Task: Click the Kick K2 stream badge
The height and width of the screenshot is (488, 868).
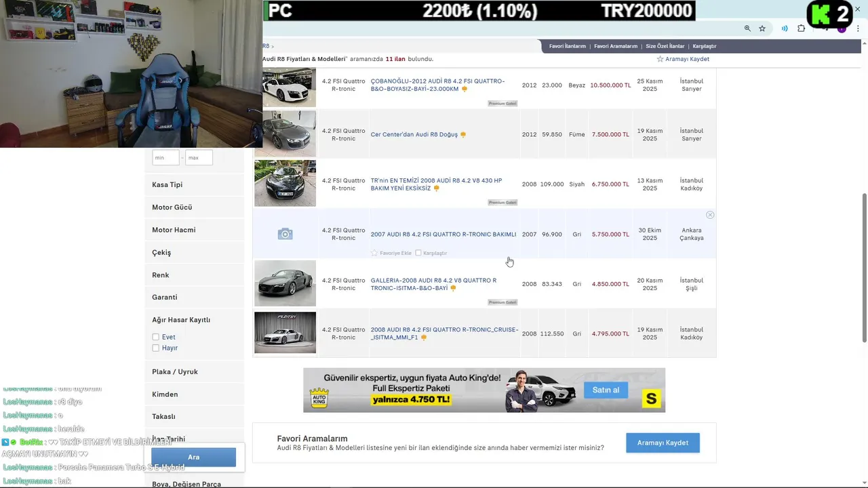Action: [829, 14]
